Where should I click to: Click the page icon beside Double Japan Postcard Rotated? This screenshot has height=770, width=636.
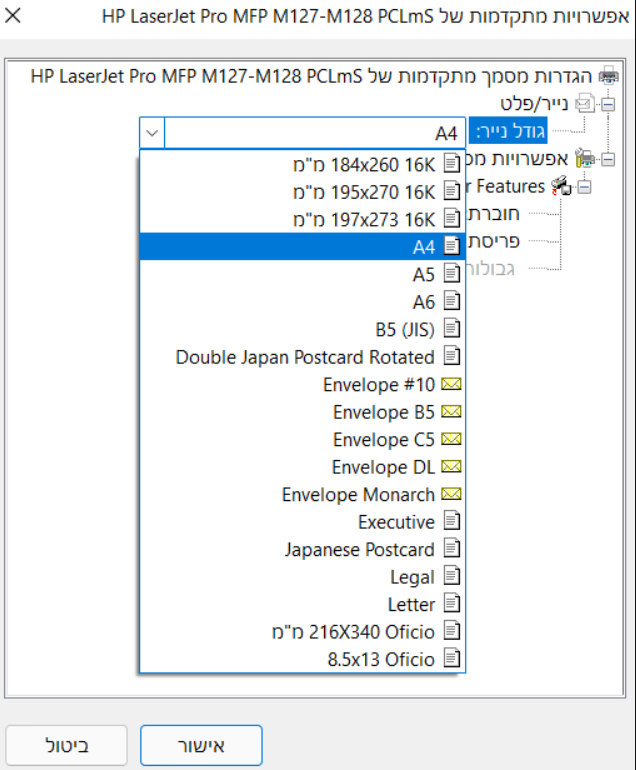pos(452,356)
